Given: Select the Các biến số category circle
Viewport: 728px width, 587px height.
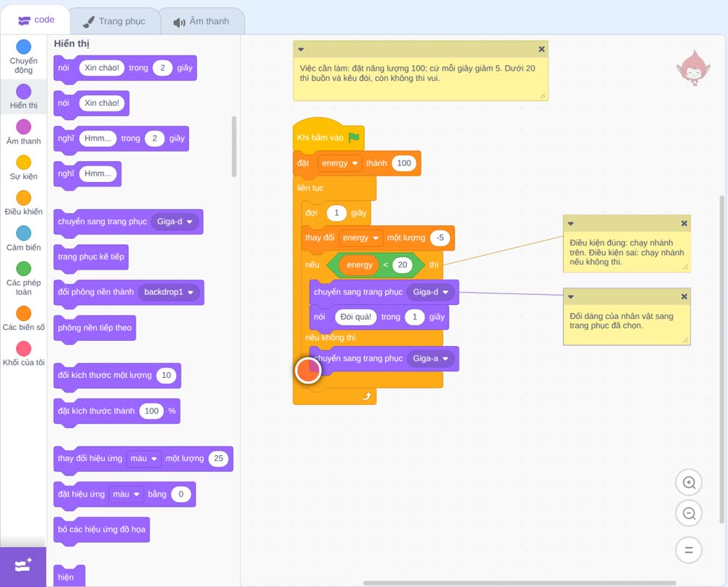Looking at the screenshot, I should (x=24, y=313).
